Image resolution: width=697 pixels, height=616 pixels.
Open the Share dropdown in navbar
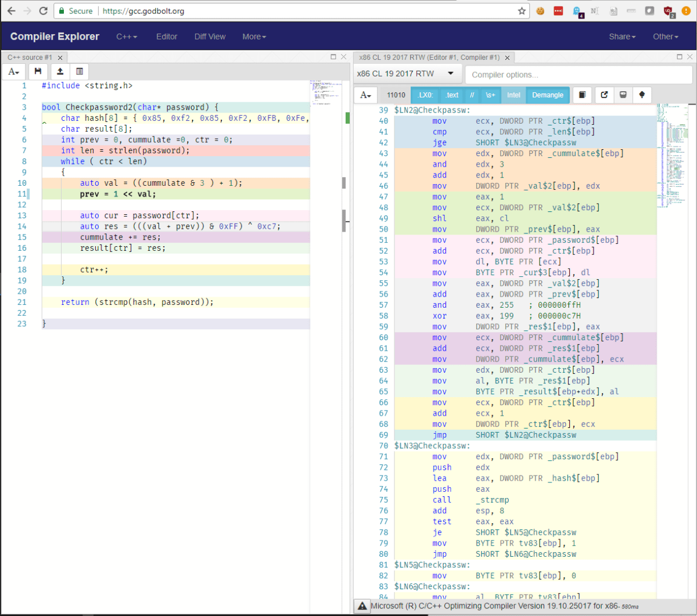622,37
